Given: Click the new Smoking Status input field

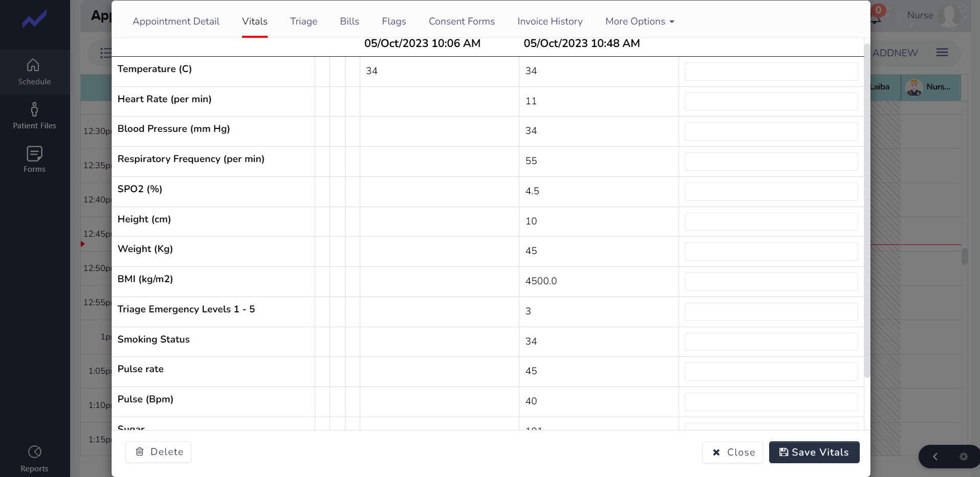Looking at the screenshot, I should pos(771,342).
